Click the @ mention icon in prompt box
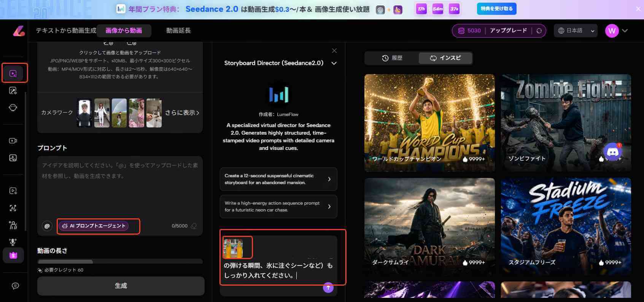644x302 pixels. point(47,226)
